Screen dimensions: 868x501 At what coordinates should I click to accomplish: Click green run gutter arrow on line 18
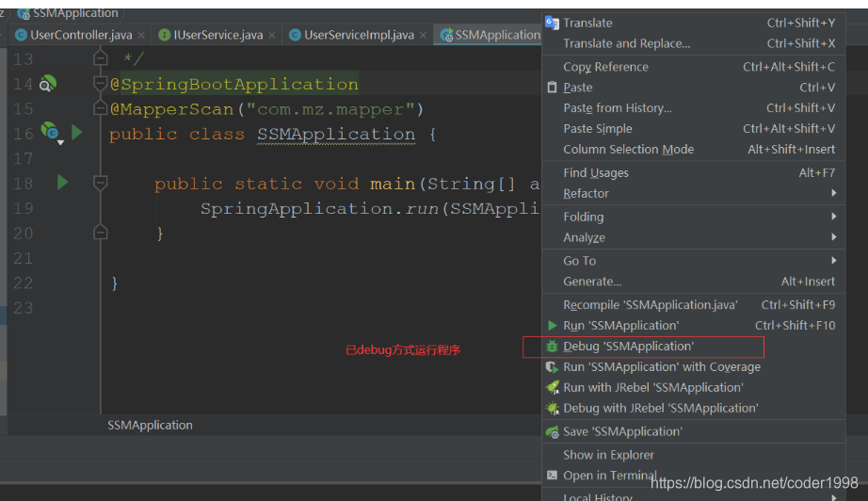pos(62,182)
